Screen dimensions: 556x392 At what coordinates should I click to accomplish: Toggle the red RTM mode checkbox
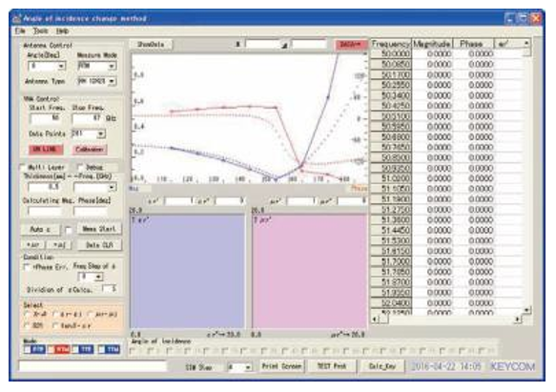click(x=51, y=350)
